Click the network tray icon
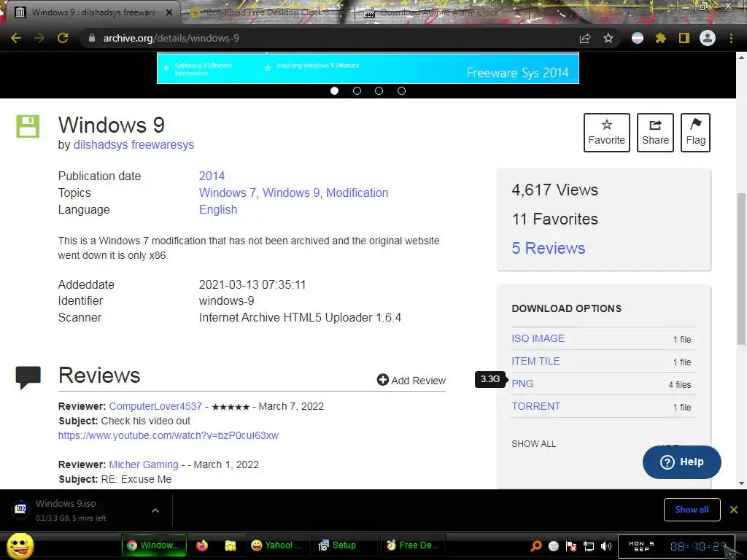The width and height of the screenshot is (747, 560). (x=589, y=546)
